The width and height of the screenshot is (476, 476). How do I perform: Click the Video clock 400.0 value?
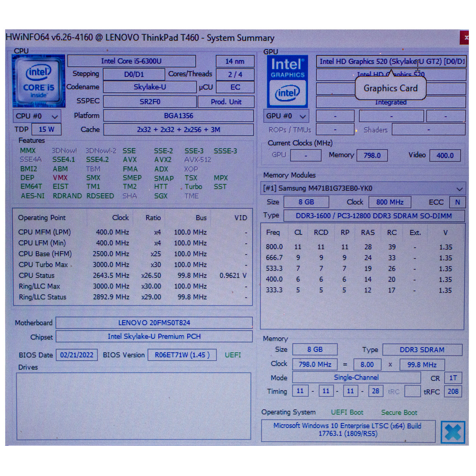(445, 155)
